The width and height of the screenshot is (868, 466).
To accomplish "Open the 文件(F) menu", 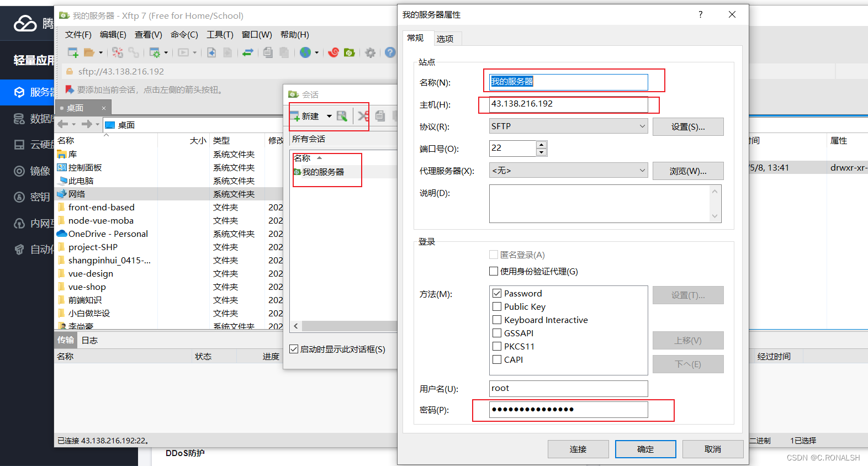I will (x=78, y=34).
